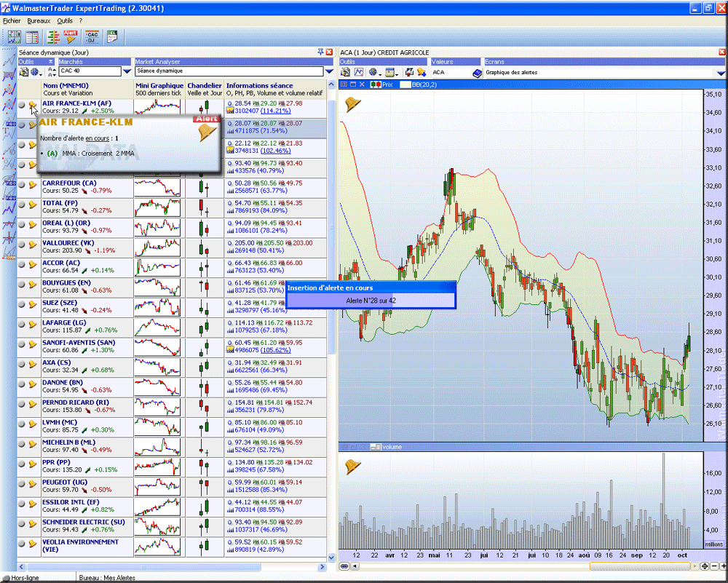Open the Outils menu in the menu bar
Screen dimensions: 728x583
65,21
